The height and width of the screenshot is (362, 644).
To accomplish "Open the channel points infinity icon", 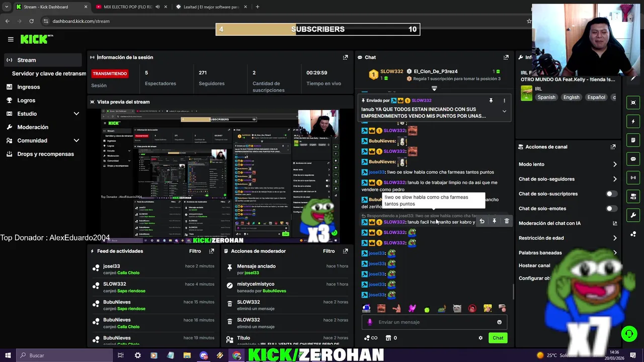I will pyautogui.click(x=370, y=338).
